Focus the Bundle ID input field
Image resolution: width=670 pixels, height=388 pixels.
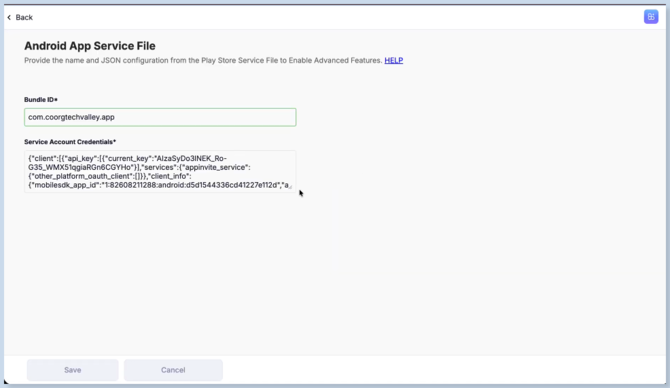pos(160,117)
